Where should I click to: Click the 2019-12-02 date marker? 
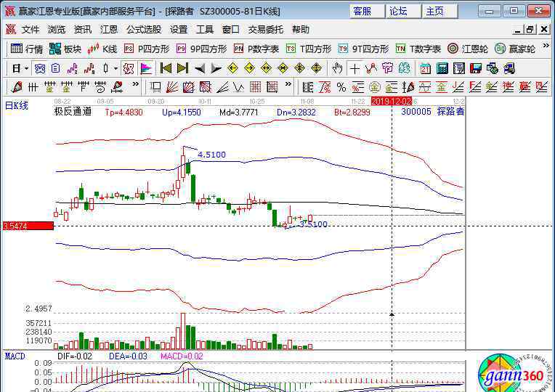tap(392, 102)
